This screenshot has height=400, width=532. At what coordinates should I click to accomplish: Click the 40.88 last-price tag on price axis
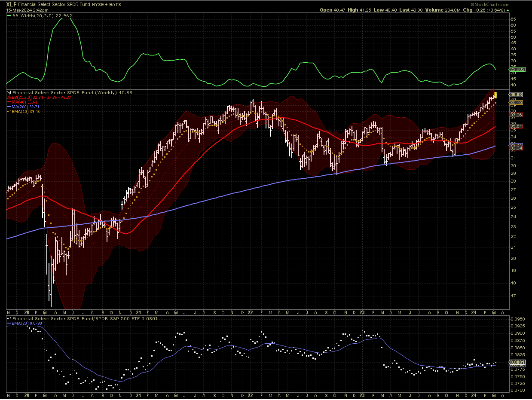[516, 94]
